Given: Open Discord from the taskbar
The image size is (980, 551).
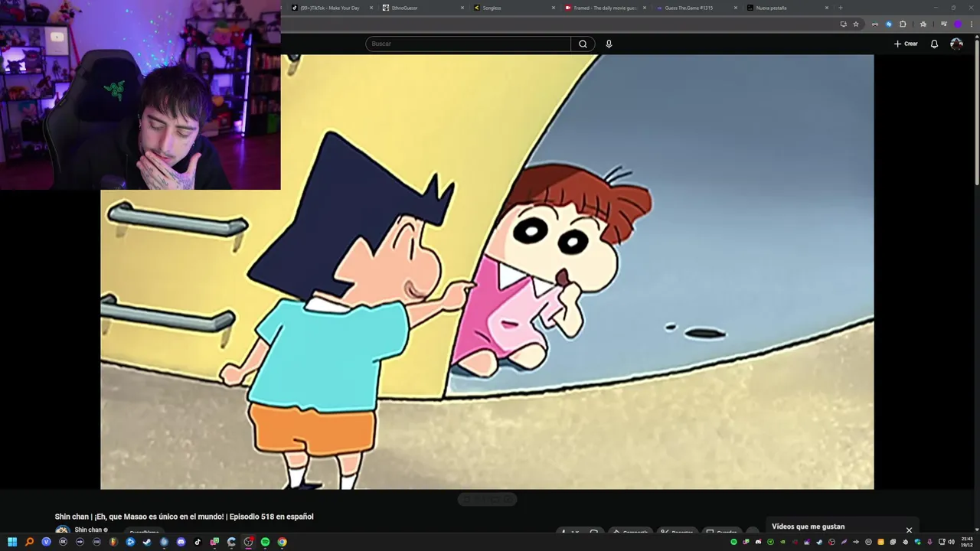Looking at the screenshot, I should [181, 542].
